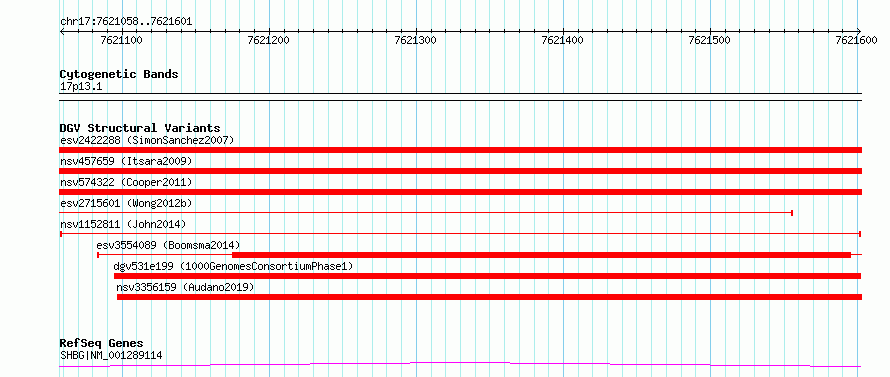The width and height of the screenshot is (890, 377).
Task: Select the thin red line under nsv1152811
Action: tap(460, 234)
